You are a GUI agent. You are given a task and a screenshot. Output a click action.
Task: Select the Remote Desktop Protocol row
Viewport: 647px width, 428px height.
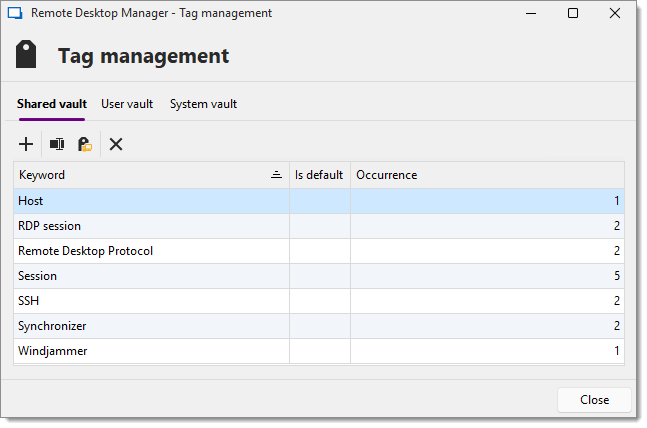[319, 251]
